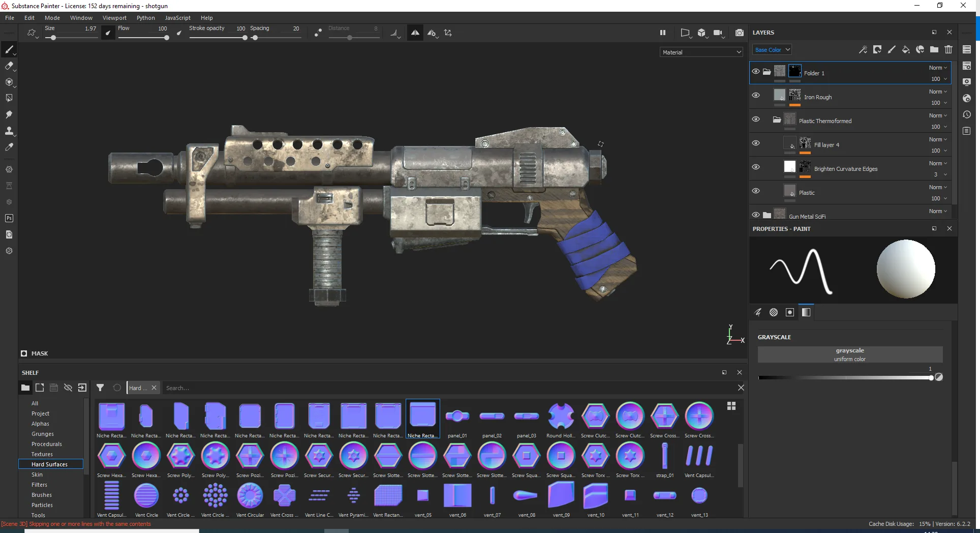Hide the Iron Rough layer
Screen dimensions: 980x533
pos(756,95)
